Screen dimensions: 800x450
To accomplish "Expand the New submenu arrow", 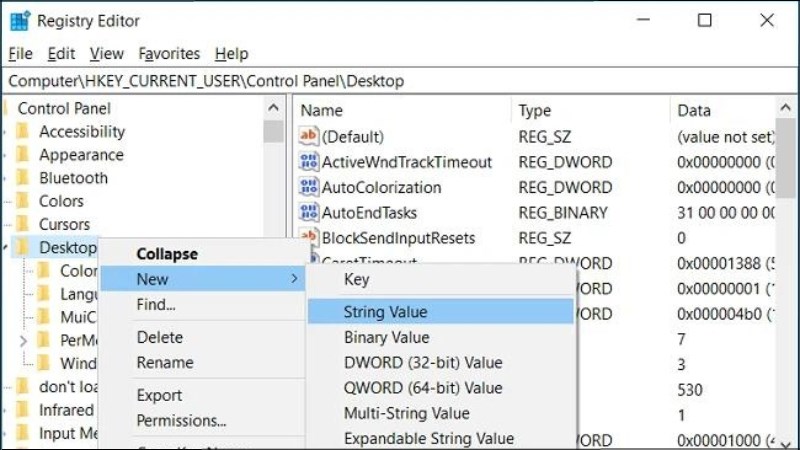I will [x=294, y=279].
